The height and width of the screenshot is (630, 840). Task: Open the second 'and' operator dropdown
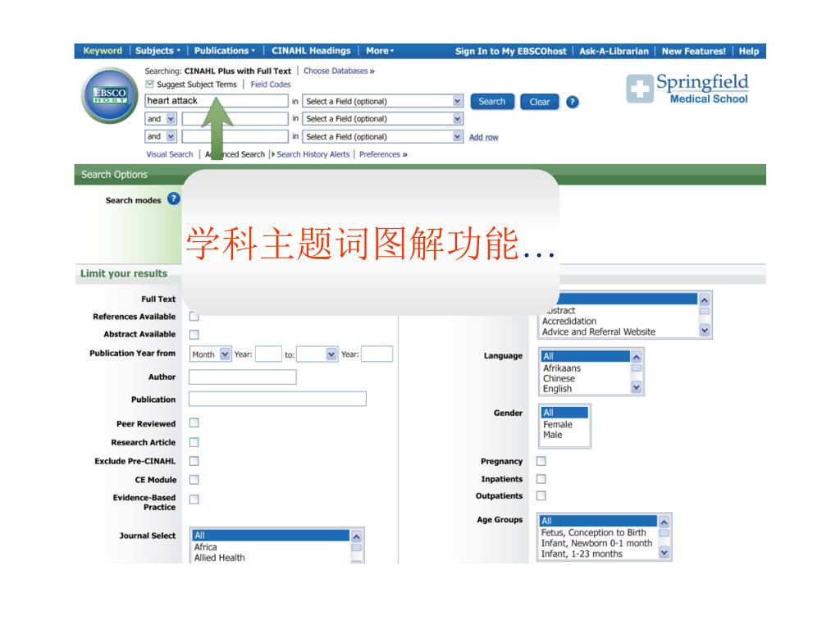click(160, 137)
